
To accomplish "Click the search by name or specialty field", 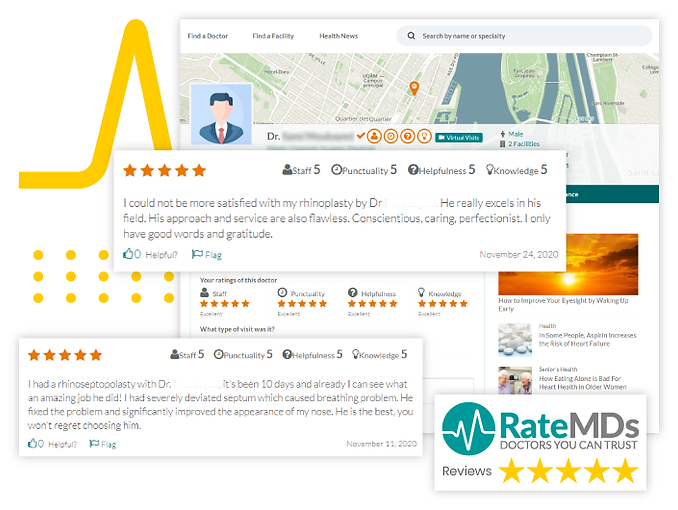I will pyautogui.click(x=524, y=36).
